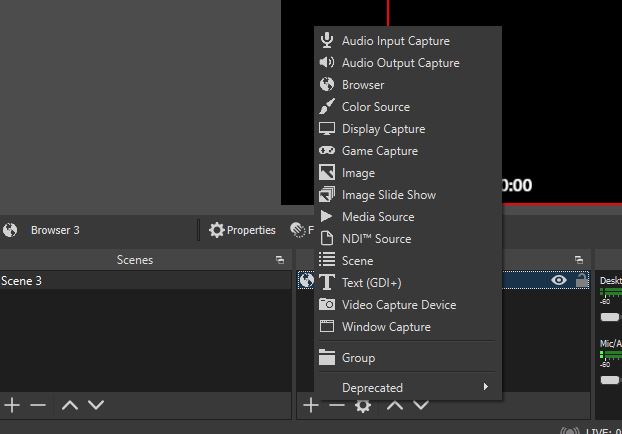Click the Image Slide Show stacked icon
This screenshot has height=434, width=622.
(327, 194)
